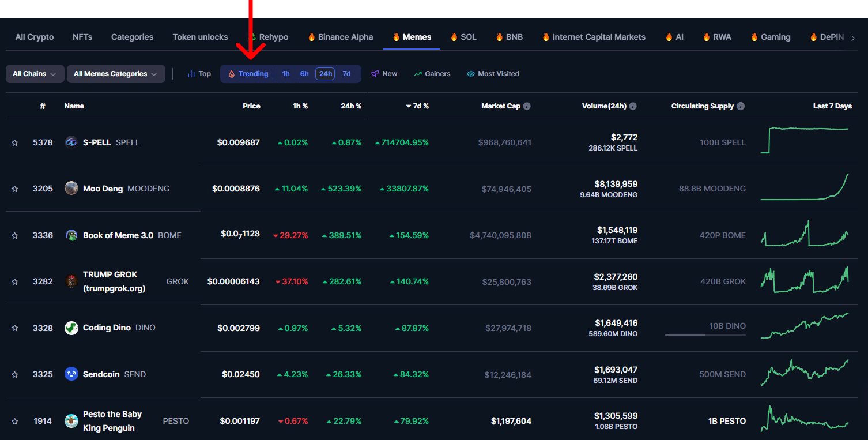Click Book of Meme volume $1,548,119

(617, 230)
